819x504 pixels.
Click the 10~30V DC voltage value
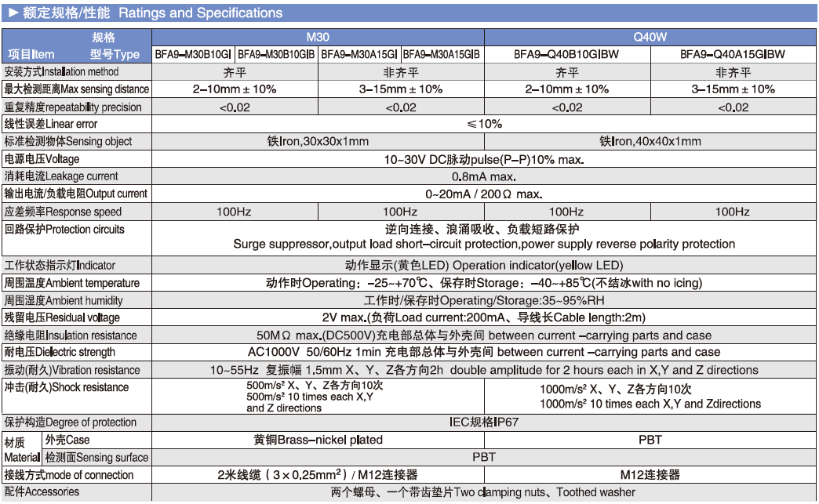coord(484,159)
